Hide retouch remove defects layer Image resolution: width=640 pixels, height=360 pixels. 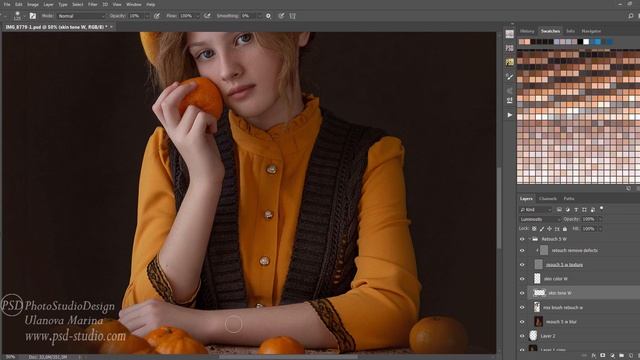[x=522, y=251]
